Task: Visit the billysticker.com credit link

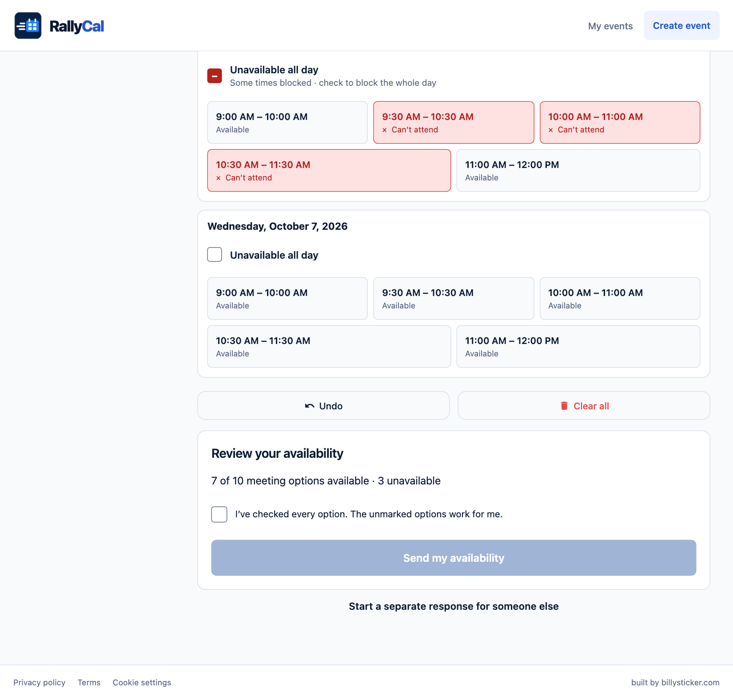Action: [675, 682]
